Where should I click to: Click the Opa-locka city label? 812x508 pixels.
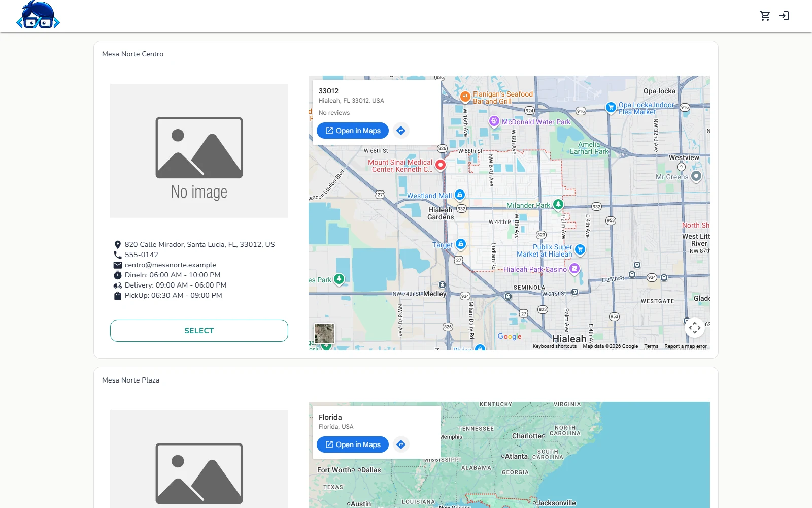660,91
